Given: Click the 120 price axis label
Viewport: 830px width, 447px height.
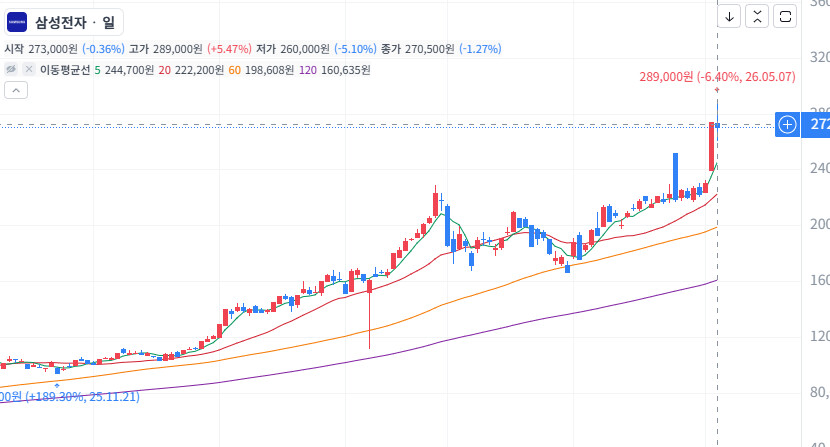Looking at the screenshot, I should tap(819, 336).
